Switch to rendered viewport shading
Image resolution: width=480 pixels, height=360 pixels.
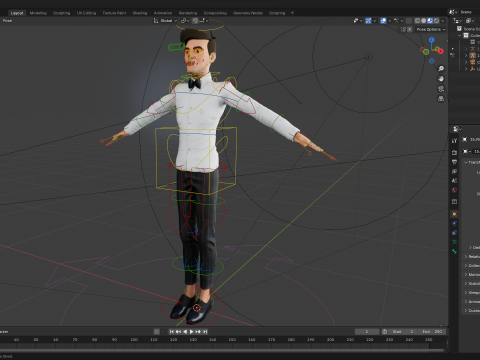[x=436, y=21]
